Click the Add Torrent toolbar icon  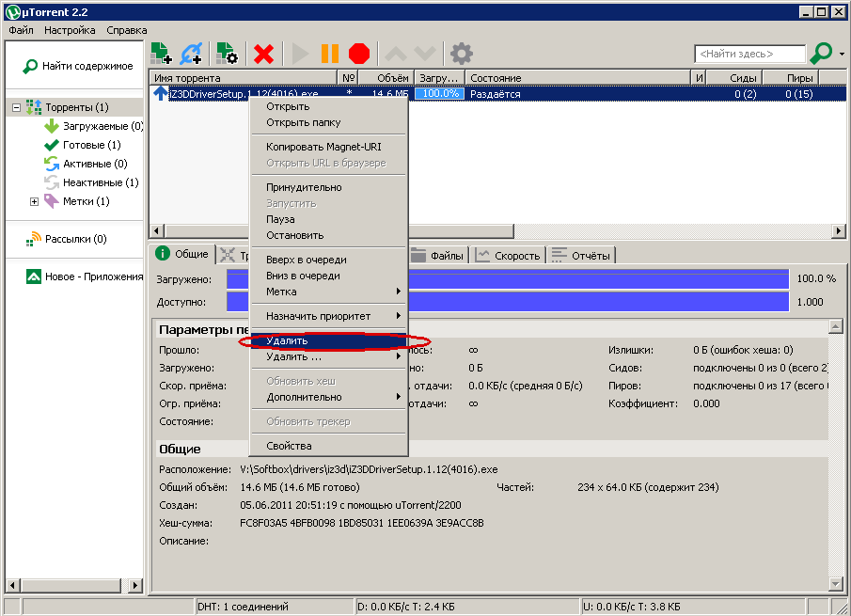tap(161, 54)
